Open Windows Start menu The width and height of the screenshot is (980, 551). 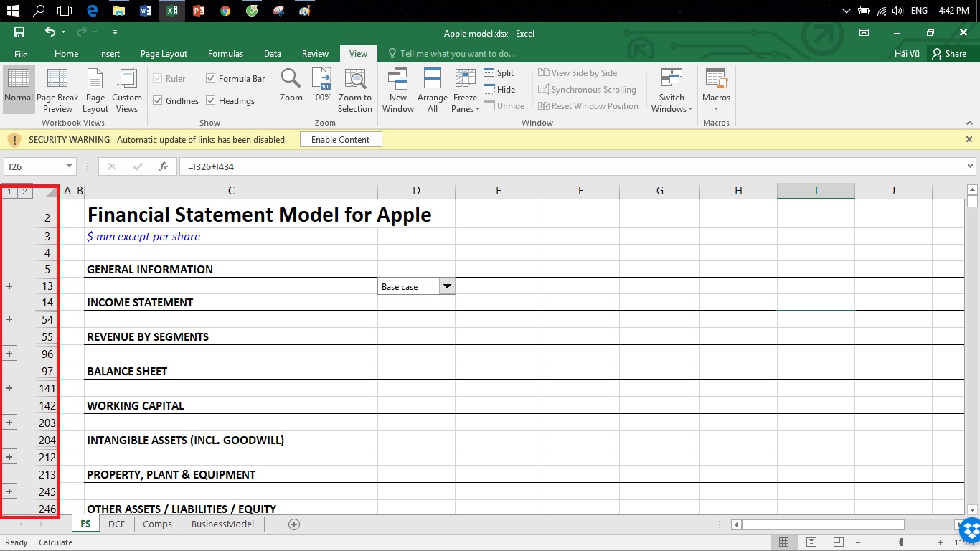pyautogui.click(x=13, y=11)
